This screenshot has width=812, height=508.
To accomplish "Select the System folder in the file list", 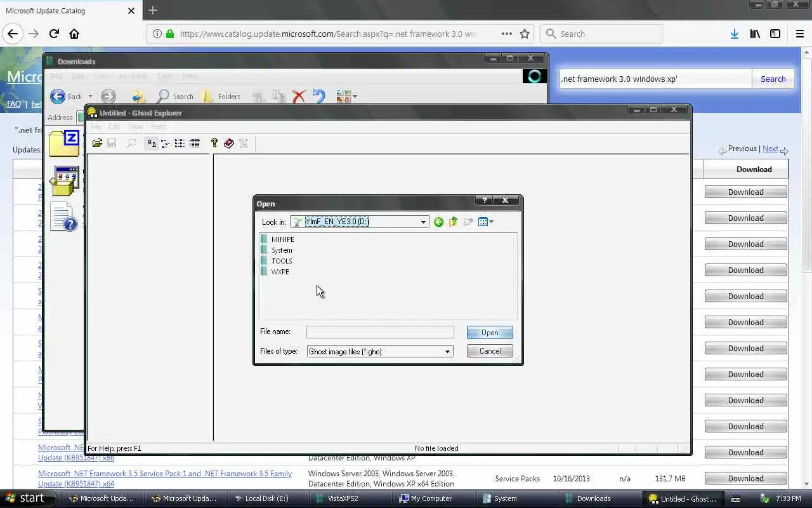I will (277, 250).
